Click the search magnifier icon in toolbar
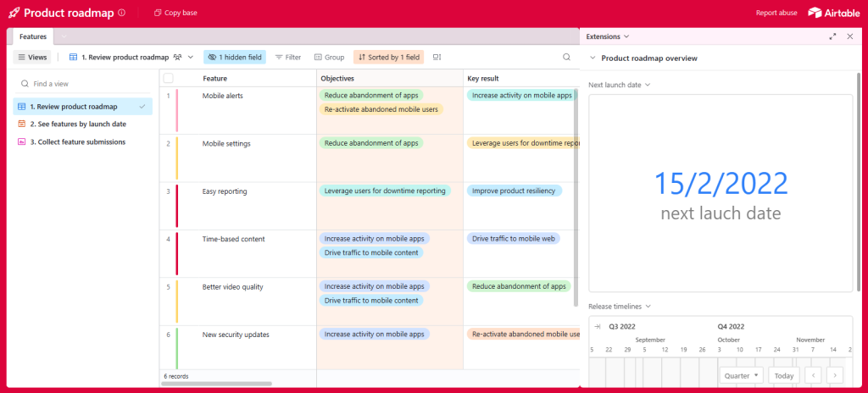The height and width of the screenshot is (393, 868). click(566, 58)
